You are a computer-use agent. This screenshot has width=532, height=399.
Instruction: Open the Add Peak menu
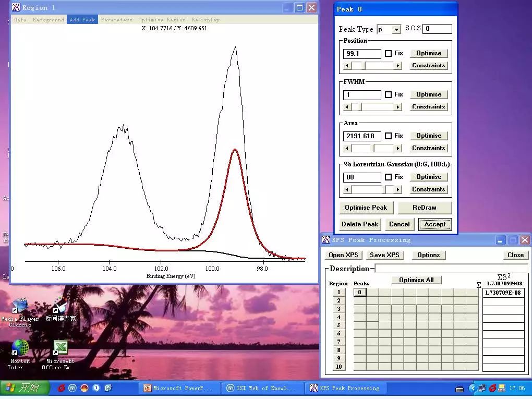[x=82, y=20]
